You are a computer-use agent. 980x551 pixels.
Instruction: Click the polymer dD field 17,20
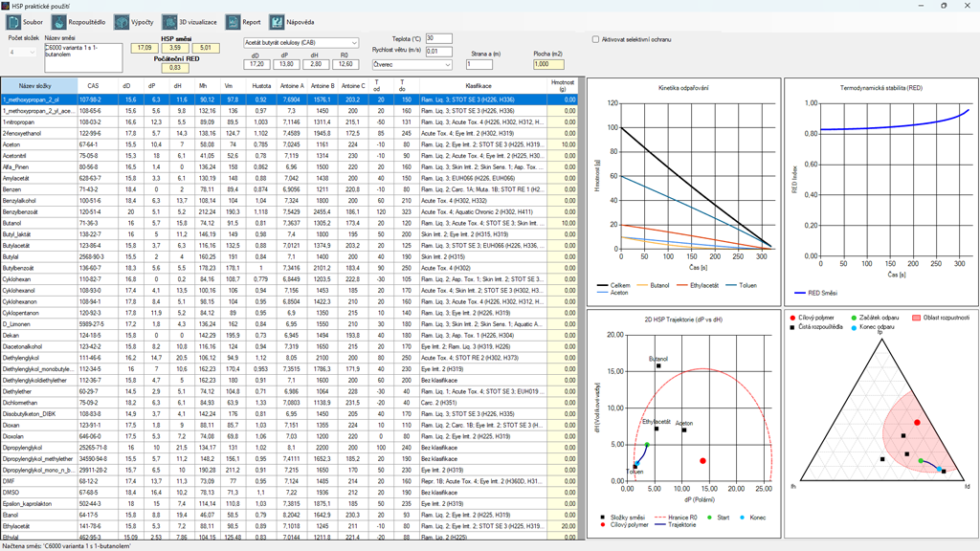(x=256, y=64)
